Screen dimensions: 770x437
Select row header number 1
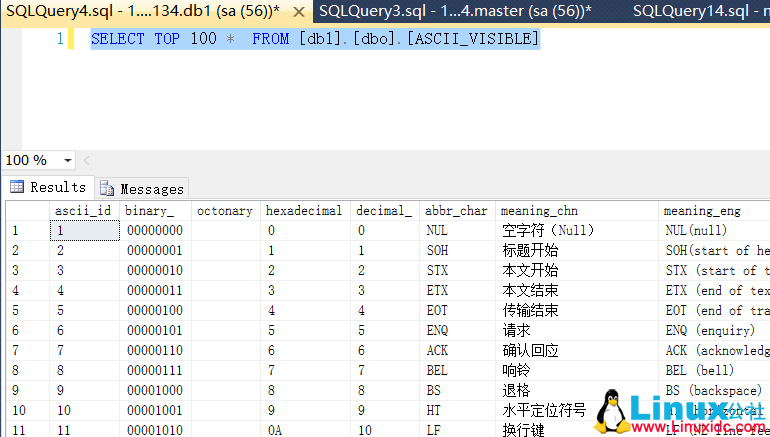(28, 230)
